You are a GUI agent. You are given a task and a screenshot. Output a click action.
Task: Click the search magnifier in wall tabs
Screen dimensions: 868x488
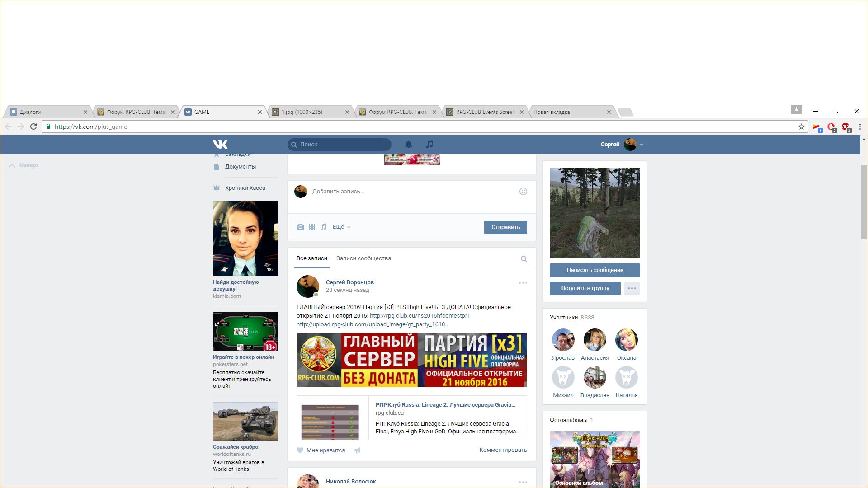[524, 259]
